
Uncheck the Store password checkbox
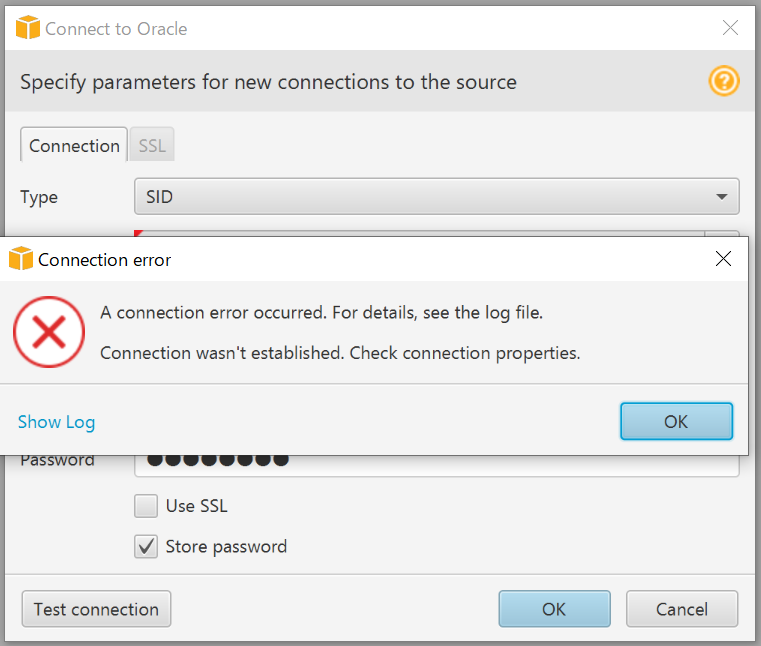146,547
